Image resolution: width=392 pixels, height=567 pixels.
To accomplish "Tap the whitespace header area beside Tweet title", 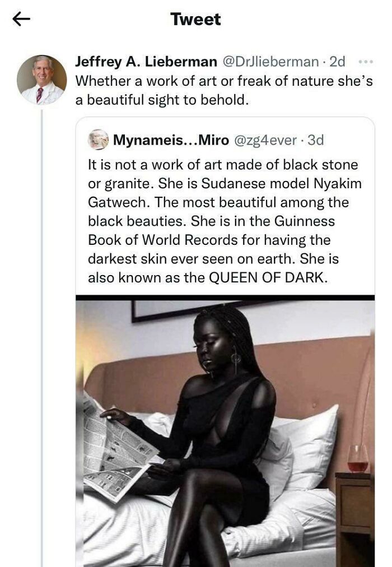I will pos(308,20).
